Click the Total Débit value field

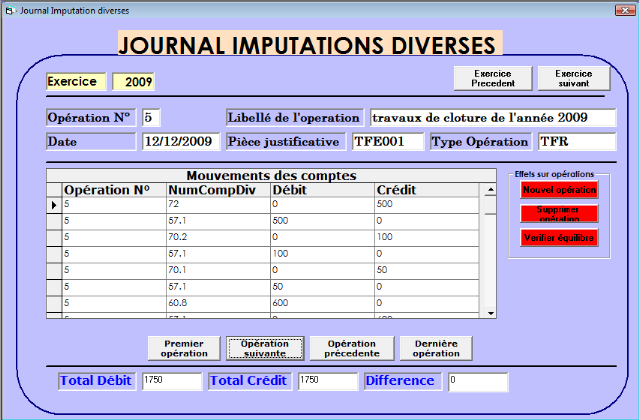click(x=172, y=381)
